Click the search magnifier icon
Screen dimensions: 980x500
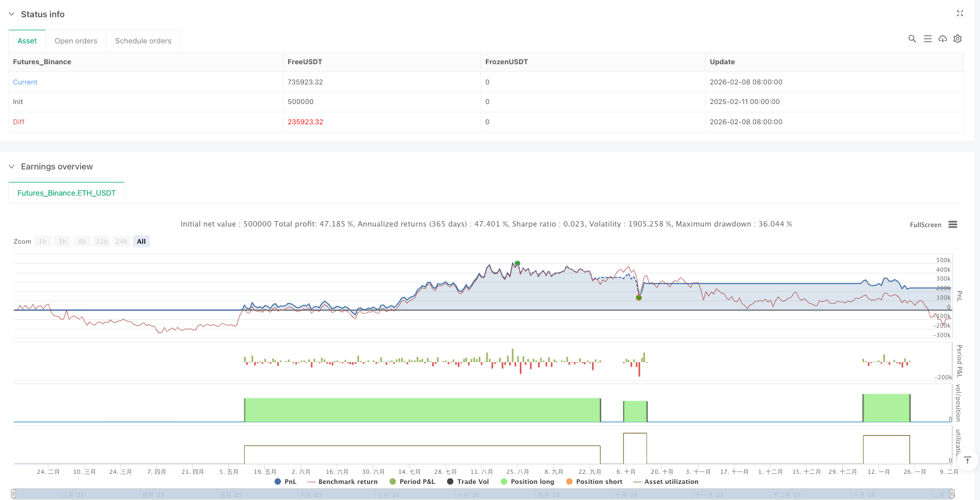pyautogui.click(x=912, y=39)
